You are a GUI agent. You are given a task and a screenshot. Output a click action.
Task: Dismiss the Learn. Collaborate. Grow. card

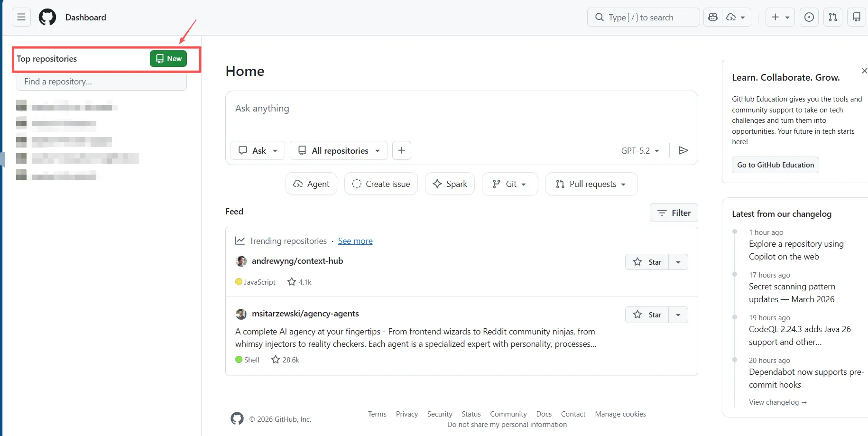864,71
